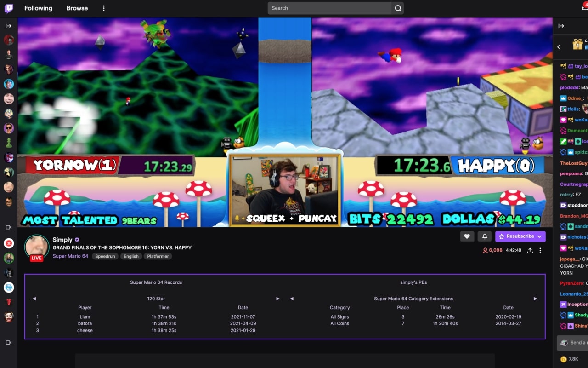The image size is (588, 368).
Task: Go to next game after Category Extensions
Action: coord(535,299)
